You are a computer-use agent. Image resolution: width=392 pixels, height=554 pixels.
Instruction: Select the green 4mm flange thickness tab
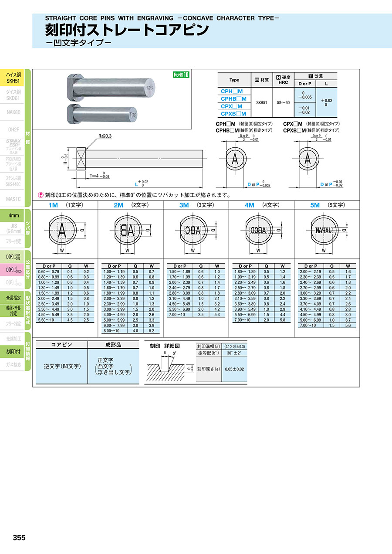[x=13, y=215]
